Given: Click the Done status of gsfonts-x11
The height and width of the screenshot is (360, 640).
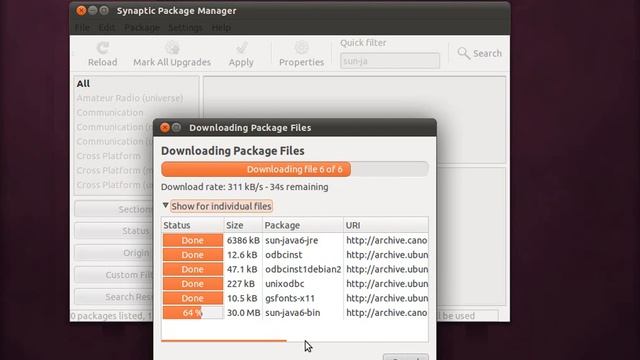Looking at the screenshot, I should point(193,298).
